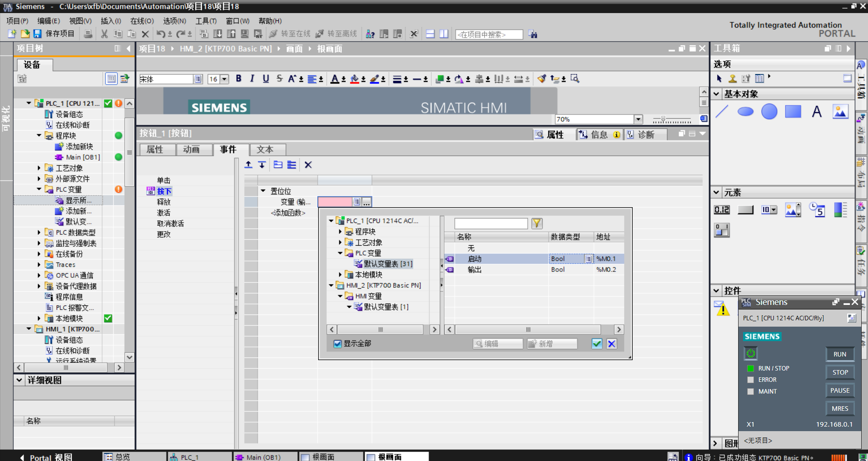The width and height of the screenshot is (868, 461).
Task: Switch to the 动画 tab
Action: (191, 149)
